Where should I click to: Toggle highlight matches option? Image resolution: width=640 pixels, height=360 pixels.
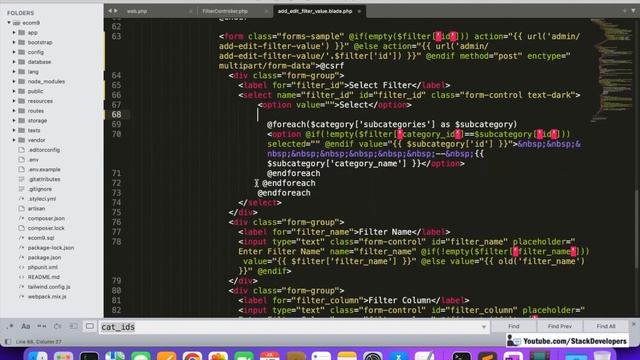tap(89, 327)
